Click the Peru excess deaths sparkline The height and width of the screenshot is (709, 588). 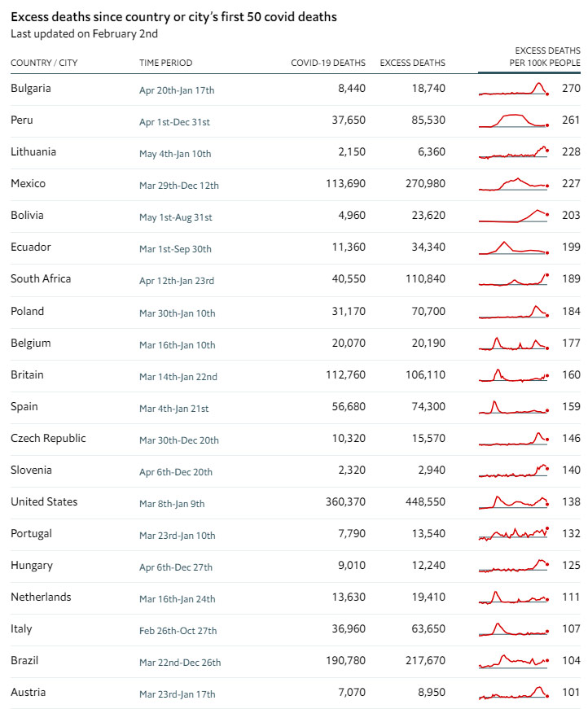point(514,120)
